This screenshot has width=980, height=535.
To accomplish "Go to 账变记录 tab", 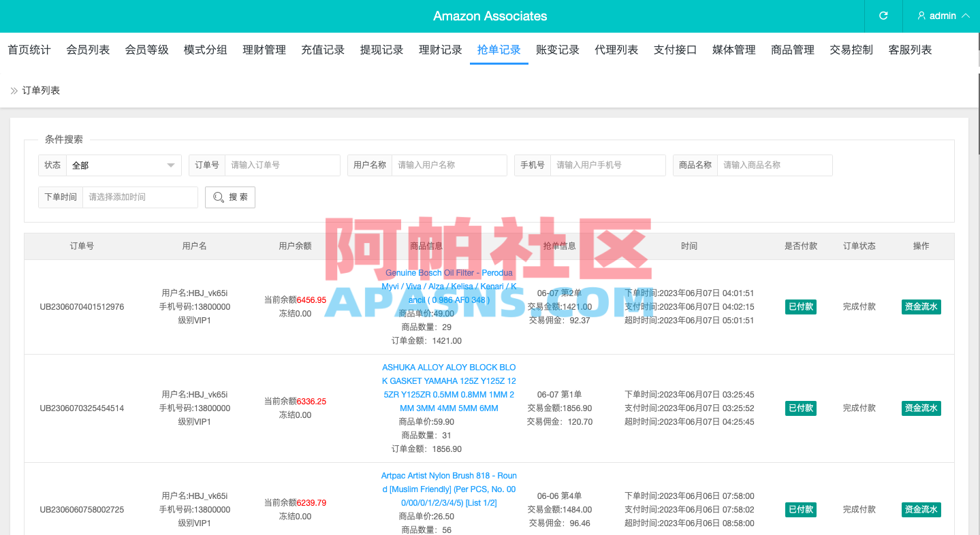I will click(558, 50).
